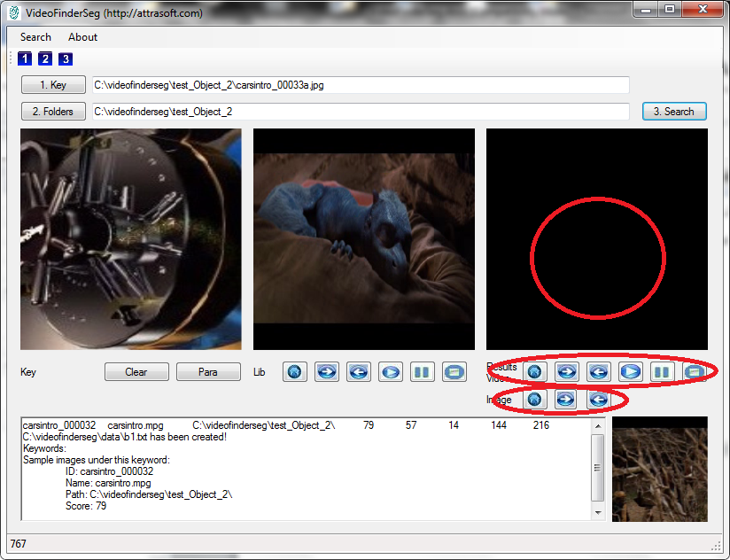Screen dimensions: 730x560
Task: Click the Lib video preview pane
Action: click(x=364, y=239)
